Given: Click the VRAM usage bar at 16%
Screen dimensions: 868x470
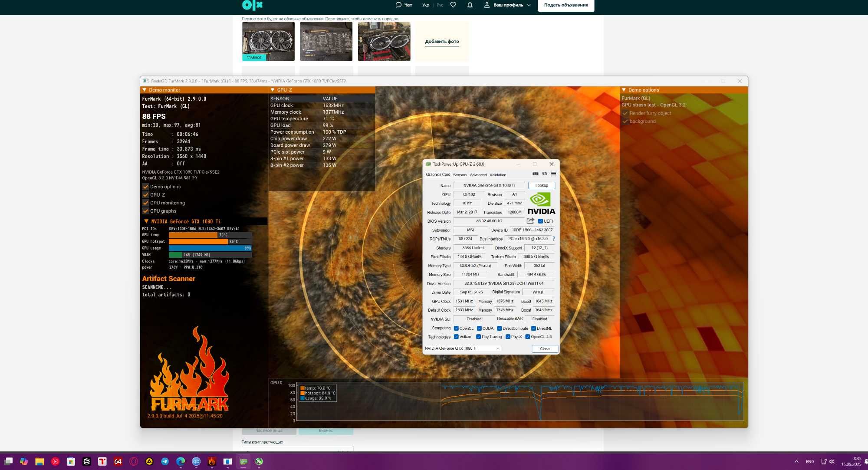Looking at the screenshot, I should click(x=210, y=255).
